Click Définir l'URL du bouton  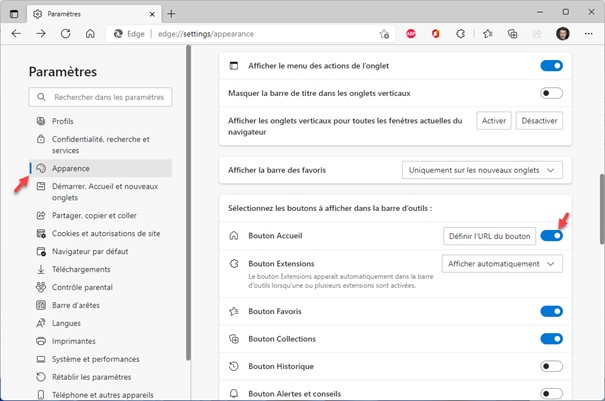pos(488,236)
